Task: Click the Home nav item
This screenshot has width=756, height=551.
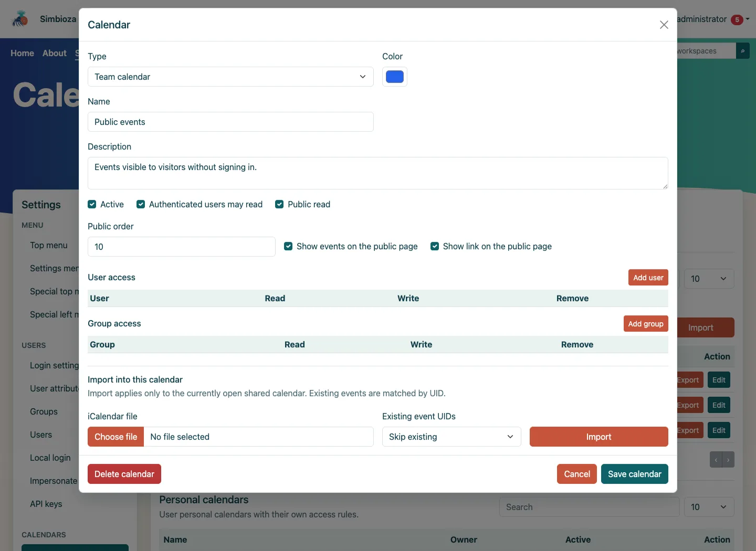Action: 22,53
